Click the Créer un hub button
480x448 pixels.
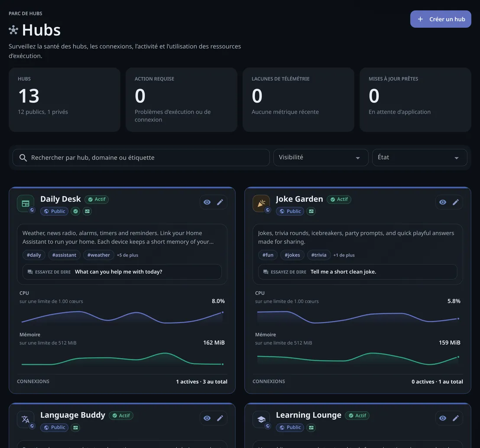coord(441,19)
